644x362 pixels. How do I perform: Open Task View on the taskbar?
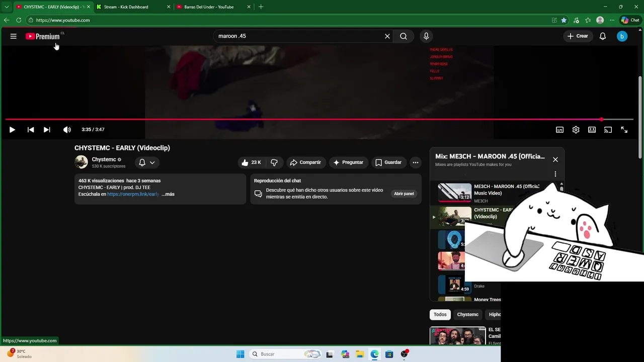[330, 354]
